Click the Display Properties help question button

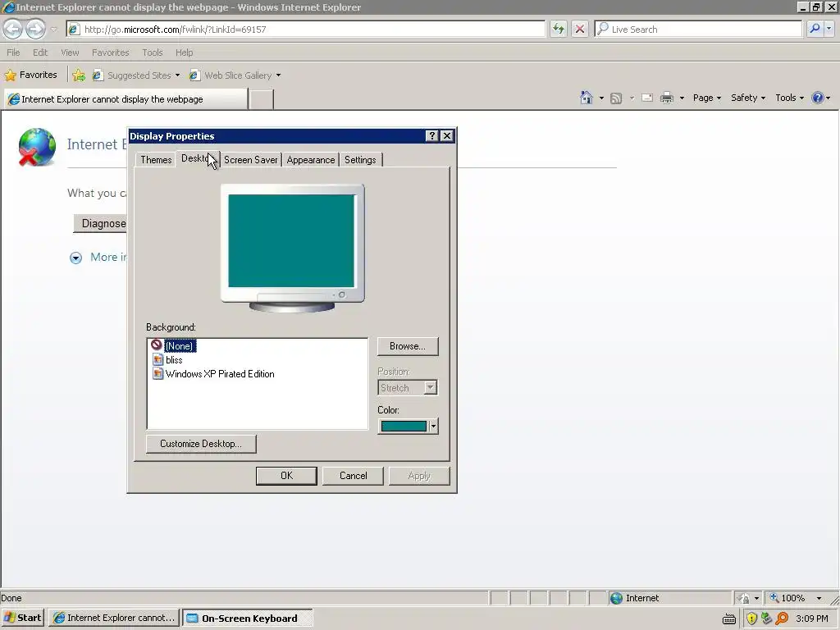pyautogui.click(x=431, y=136)
